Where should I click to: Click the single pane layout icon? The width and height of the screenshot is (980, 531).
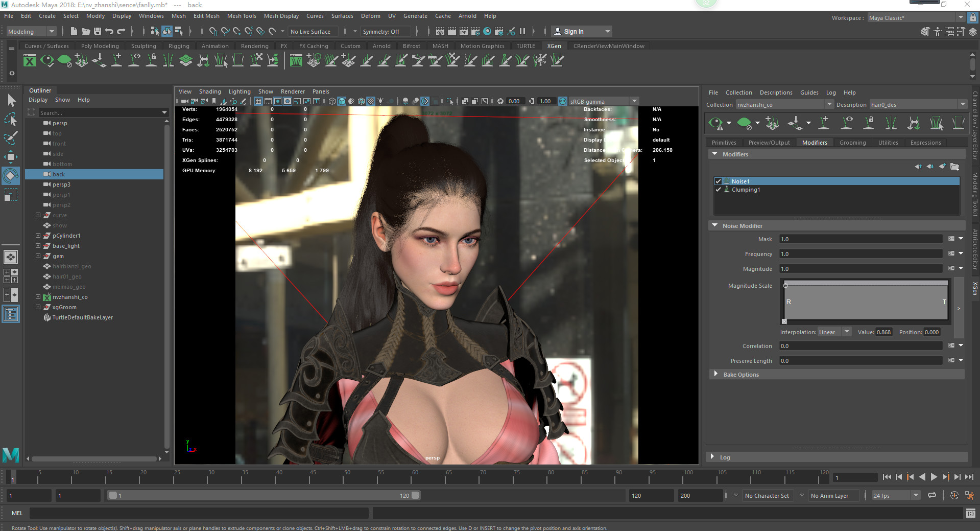tap(11, 257)
